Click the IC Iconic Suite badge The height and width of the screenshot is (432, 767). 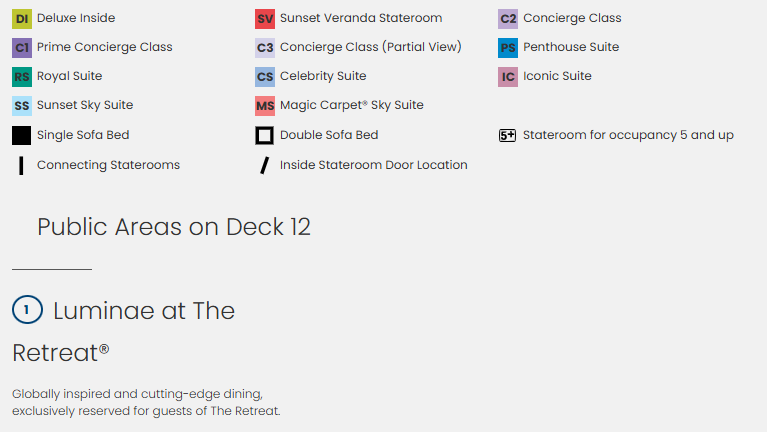pyautogui.click(x=508, y=76)
